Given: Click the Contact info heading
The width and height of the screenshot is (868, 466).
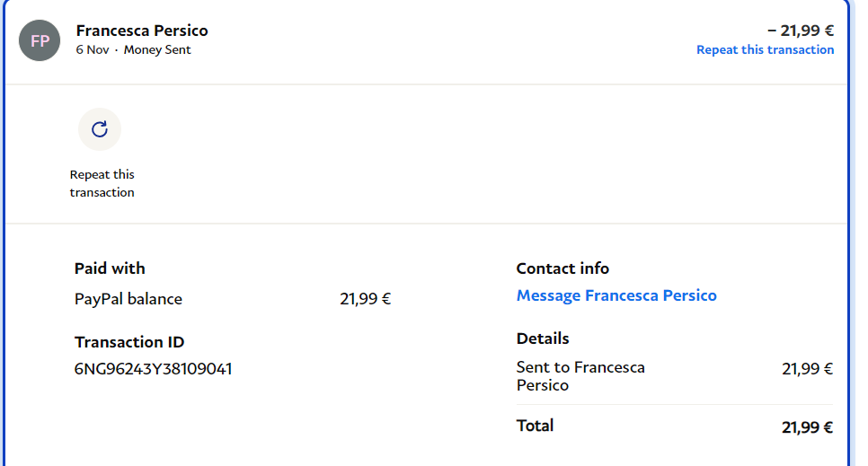Looking at the screenshot, I should tap(562, 268).
